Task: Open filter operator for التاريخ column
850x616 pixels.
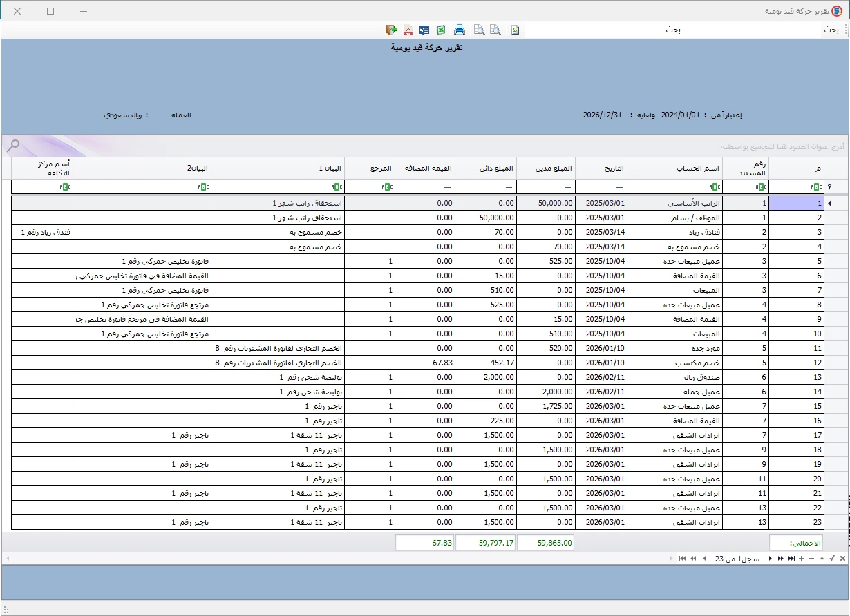Action: point(619,186)
